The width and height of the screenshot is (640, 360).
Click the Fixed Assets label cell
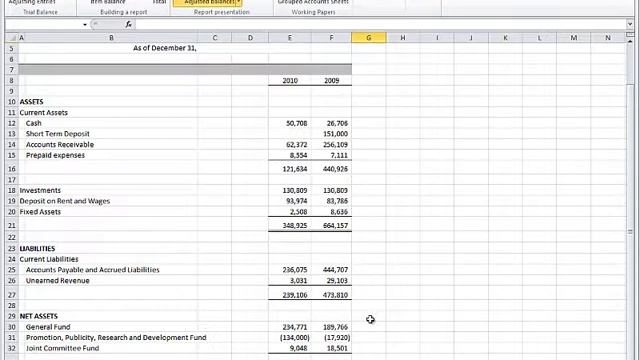coord(40,211)
